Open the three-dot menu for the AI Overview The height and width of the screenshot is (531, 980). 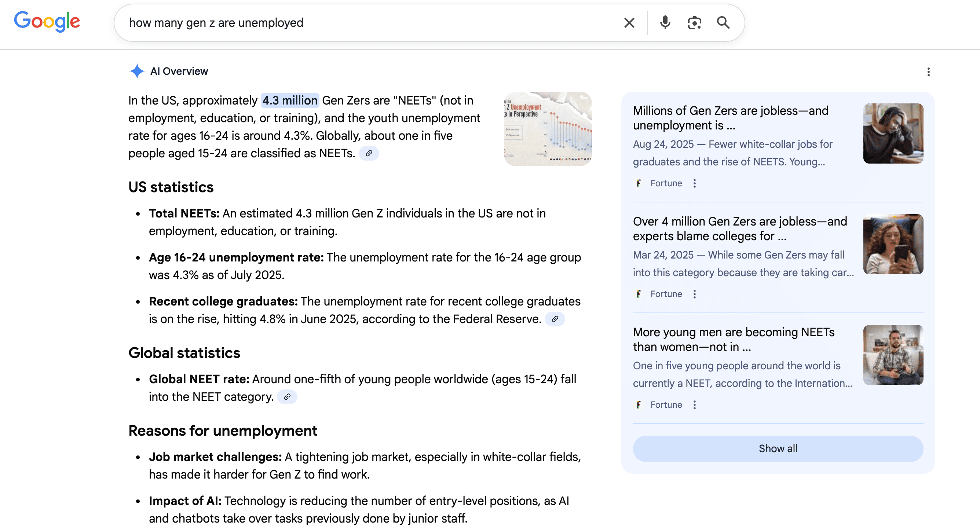(x=929, y=72)
